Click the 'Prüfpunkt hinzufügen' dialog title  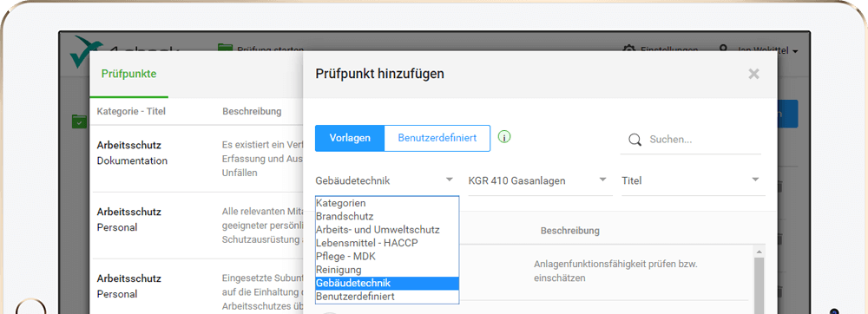coord(379,74)
